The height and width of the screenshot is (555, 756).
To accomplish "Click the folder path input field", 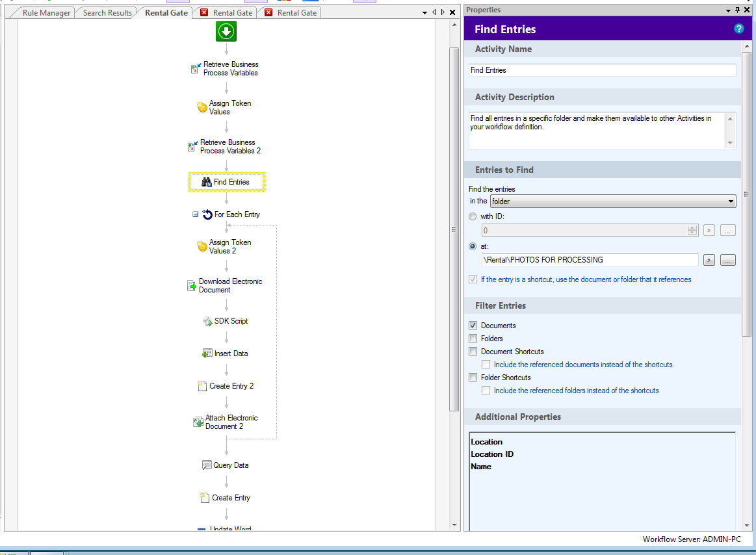I will (590, 260).
